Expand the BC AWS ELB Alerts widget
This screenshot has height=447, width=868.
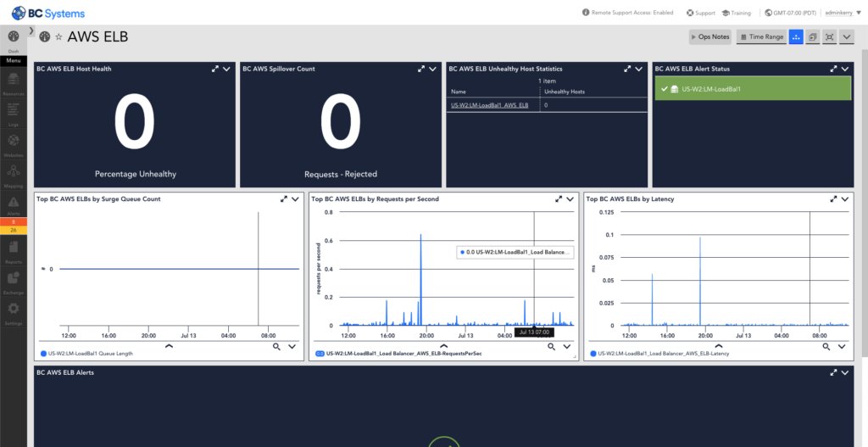(x=833, y=372)
